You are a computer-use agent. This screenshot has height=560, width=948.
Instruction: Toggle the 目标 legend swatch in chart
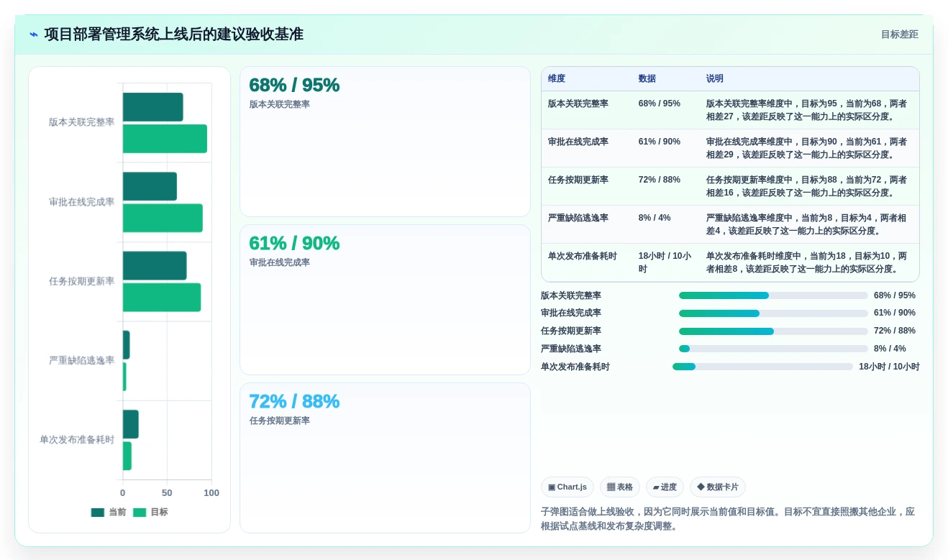point(140,513)
